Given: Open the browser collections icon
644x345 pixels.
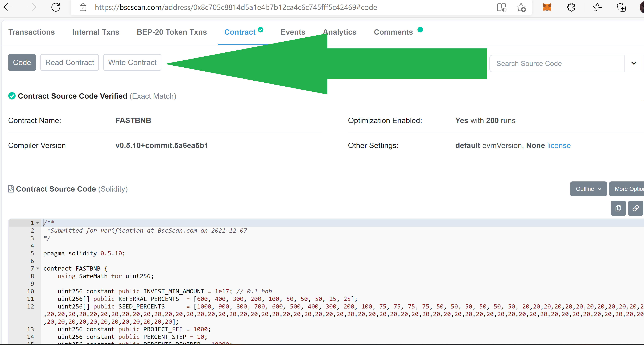Looking at the screenshot, I should coord(621,7).
